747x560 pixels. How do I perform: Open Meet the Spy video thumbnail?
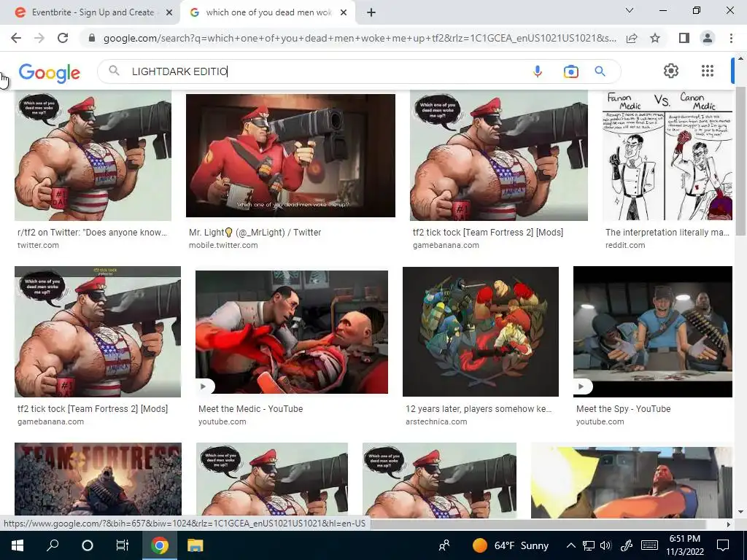tap(653, 332)
